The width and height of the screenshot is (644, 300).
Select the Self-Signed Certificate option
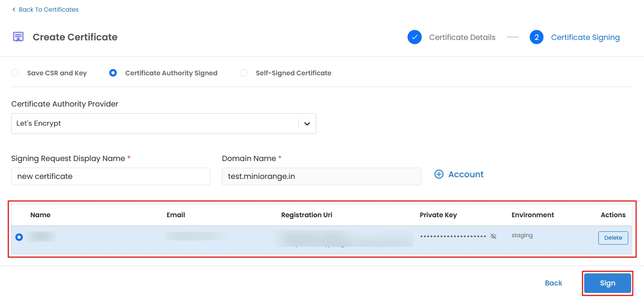coord(243,72)
